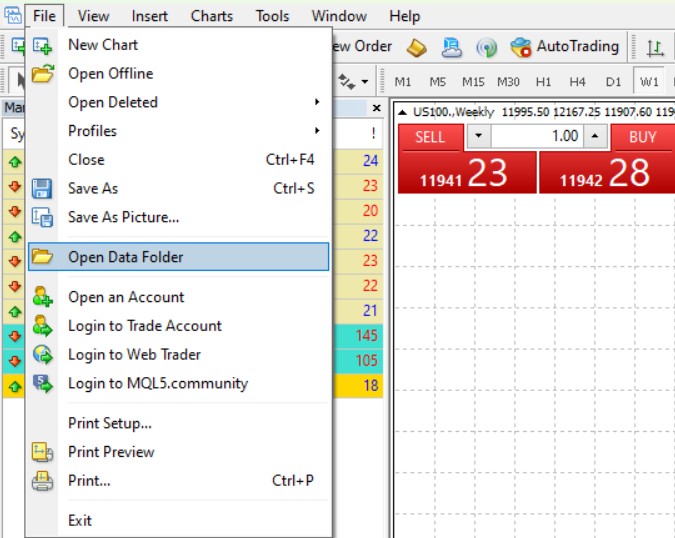This screenshot has height=538, width=675.
Task: Switch chart to M1 timeframe
Action: tap(403, 81)
